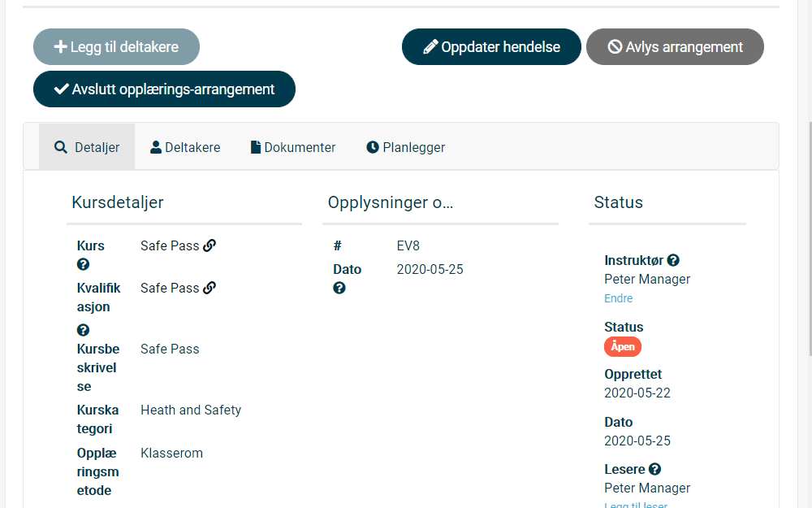Click Oppdater hendelse button
812x508 pixels.
491,46
